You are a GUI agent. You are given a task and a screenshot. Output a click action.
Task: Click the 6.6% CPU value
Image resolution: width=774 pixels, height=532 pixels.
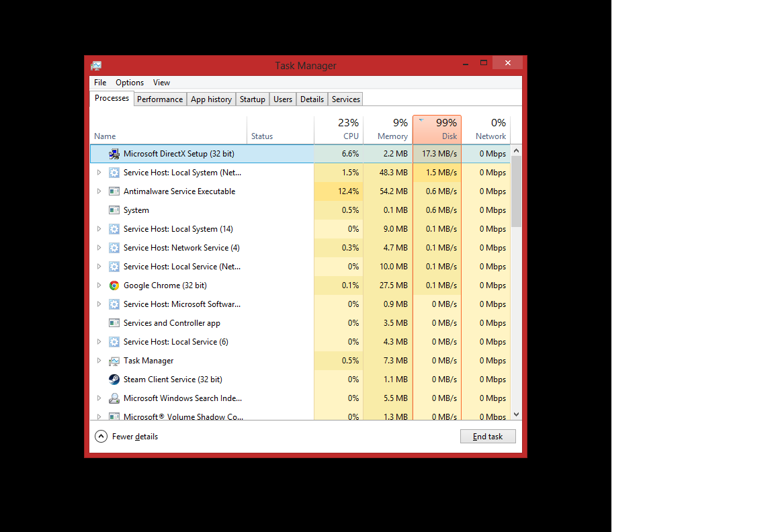point(351,154)
